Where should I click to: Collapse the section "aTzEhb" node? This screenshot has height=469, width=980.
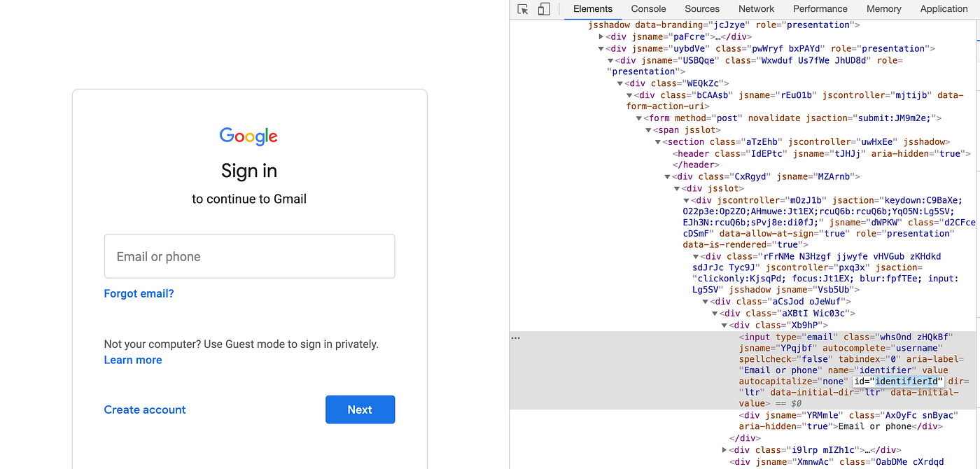[x=657, y=141]
